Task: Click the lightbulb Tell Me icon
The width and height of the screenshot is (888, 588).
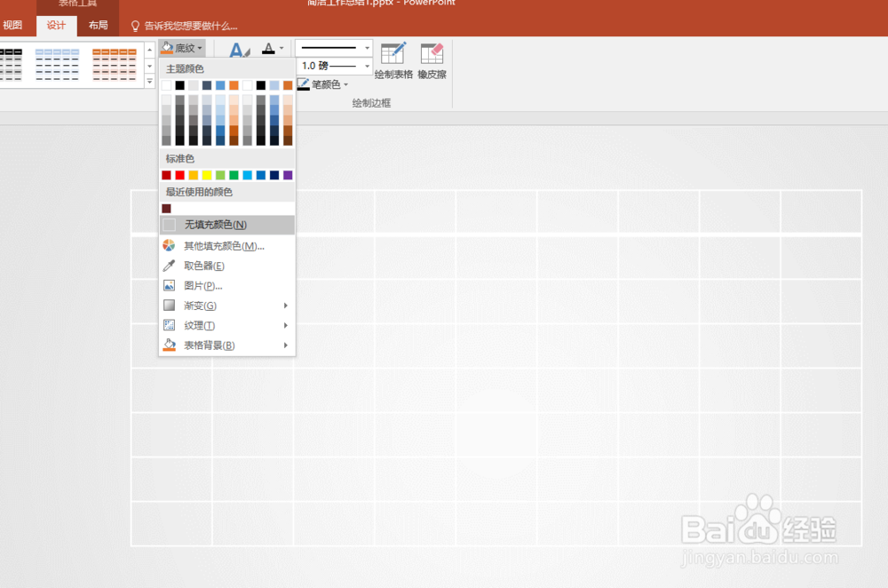Action: point(135,26)
